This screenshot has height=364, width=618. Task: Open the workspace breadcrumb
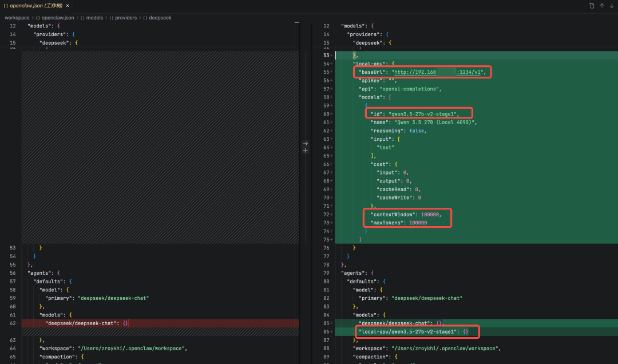(x=17, y=18)
